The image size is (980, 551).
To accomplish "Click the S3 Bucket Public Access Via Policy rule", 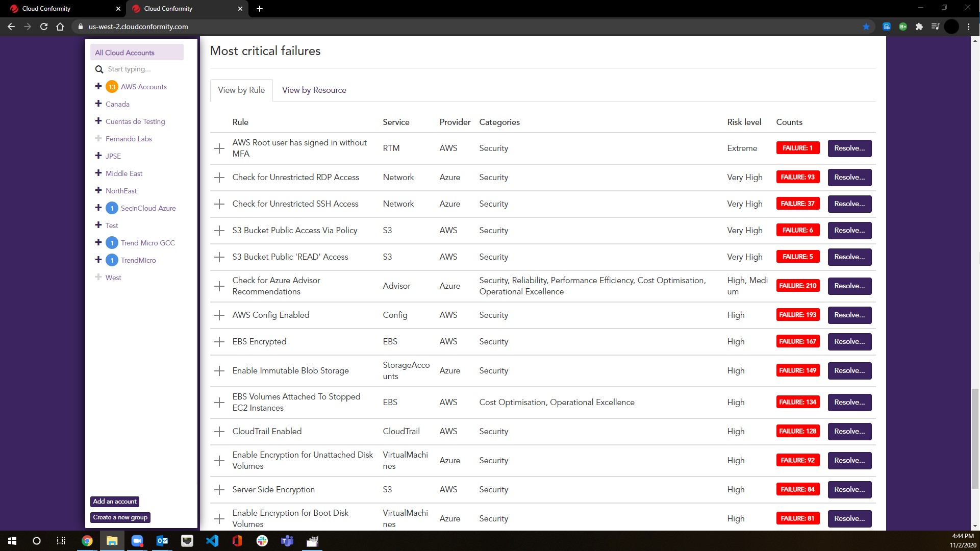I will [x=295, y=231].
